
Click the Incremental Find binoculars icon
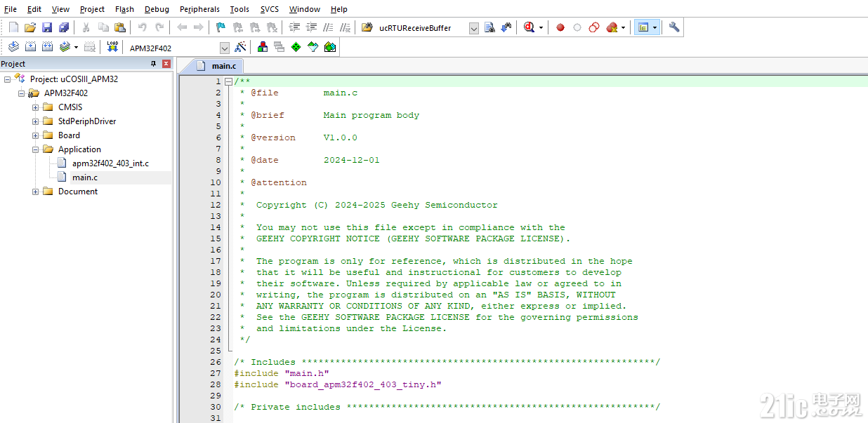pyautogui.click(x=506, y=27)
